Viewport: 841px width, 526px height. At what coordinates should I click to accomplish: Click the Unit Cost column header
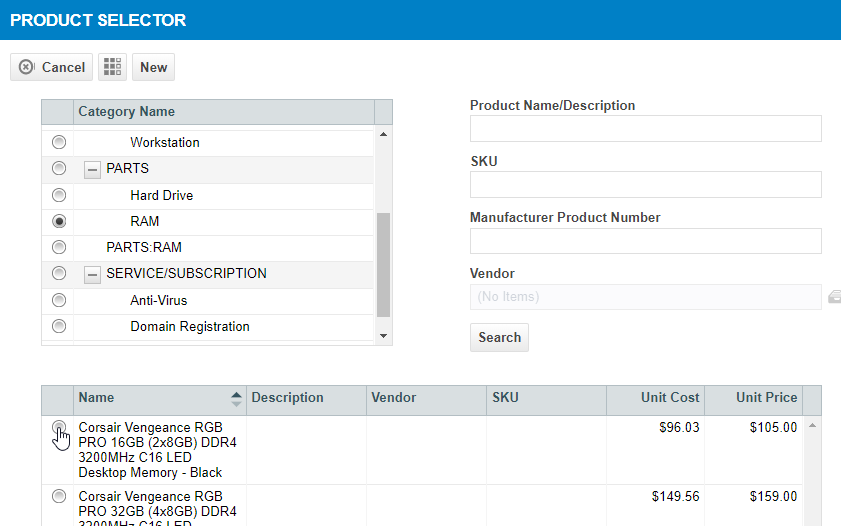click(x=669, y=398)
